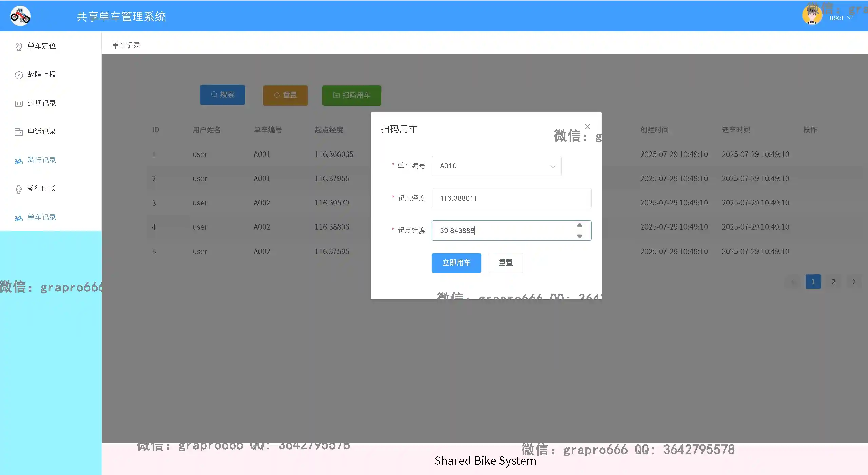Increase 起点纬度 value with up arrow
868x475 pixels.
coord(580,225)
